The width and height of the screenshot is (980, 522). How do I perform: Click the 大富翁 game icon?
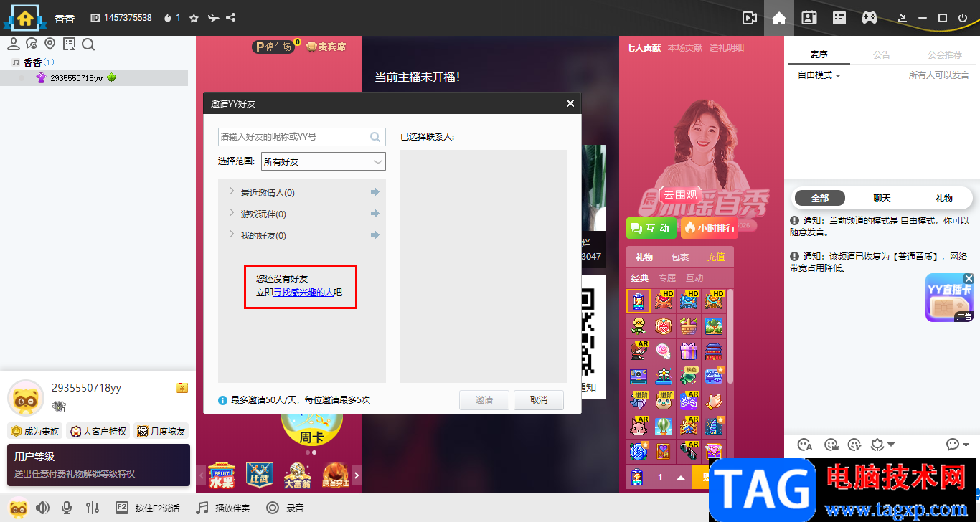[297, 474]
